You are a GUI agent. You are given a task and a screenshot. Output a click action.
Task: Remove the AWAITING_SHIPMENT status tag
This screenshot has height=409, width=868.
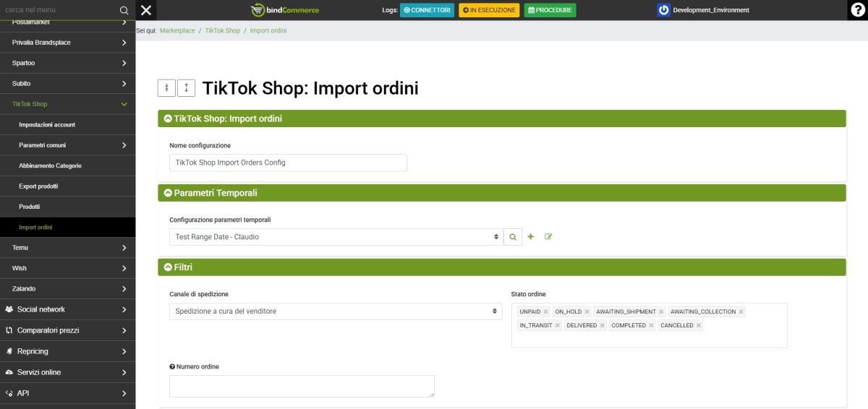click(x=661, y=312)
